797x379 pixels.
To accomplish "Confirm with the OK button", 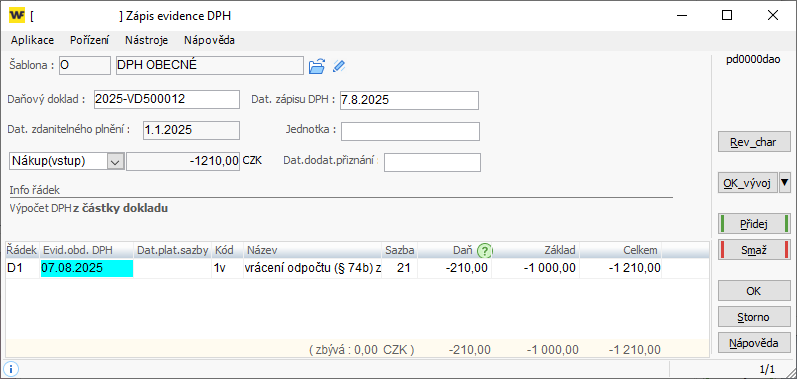I will coord(754,291).
